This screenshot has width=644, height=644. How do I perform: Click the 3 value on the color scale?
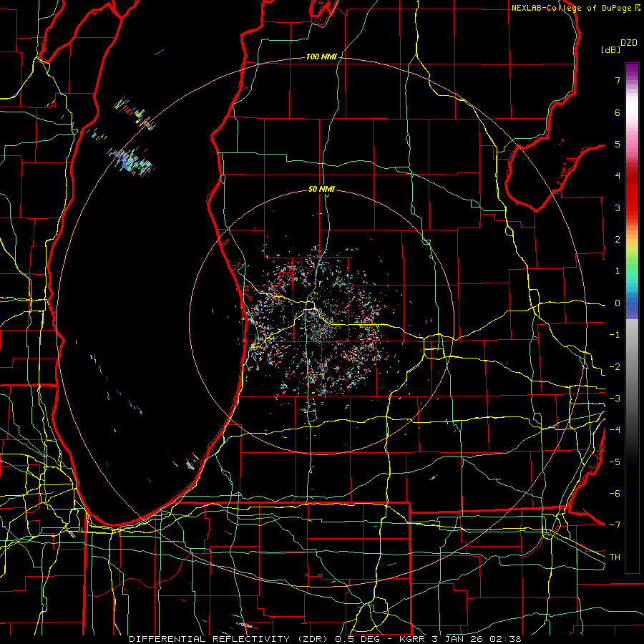618,208
